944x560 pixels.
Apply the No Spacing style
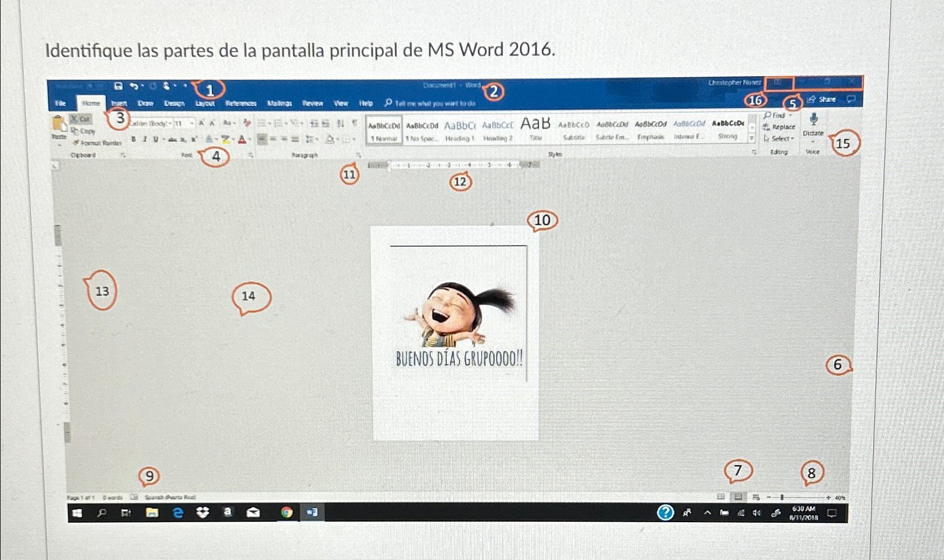click(x=422, y=131)
